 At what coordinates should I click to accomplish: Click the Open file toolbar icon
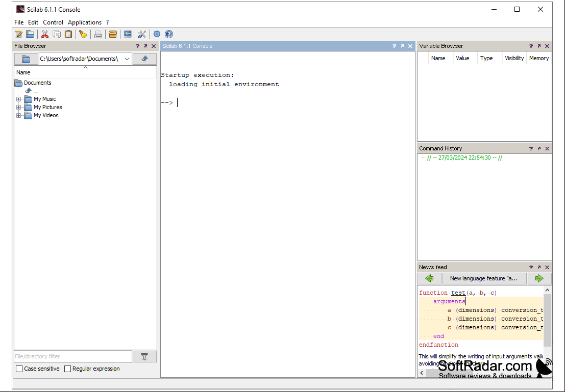[30, 34]
